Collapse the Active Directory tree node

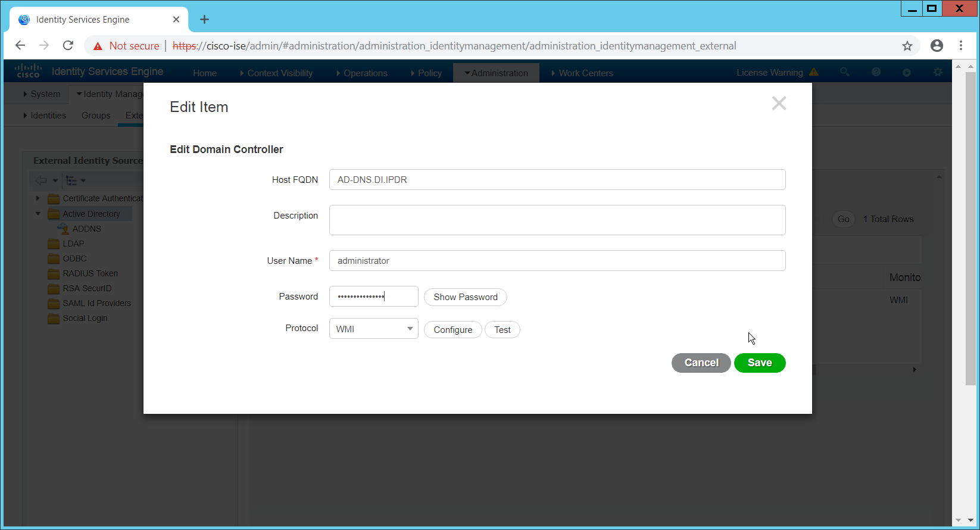[x=38, y=214]
